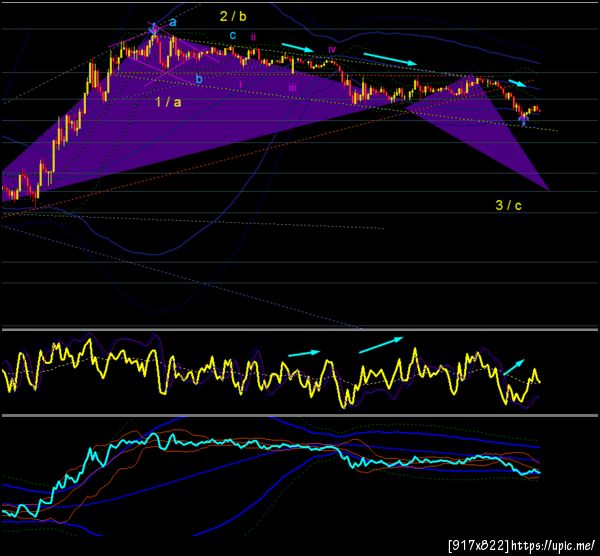
Task: Click the '3 / c' wave label
Action: coord(509,205)
